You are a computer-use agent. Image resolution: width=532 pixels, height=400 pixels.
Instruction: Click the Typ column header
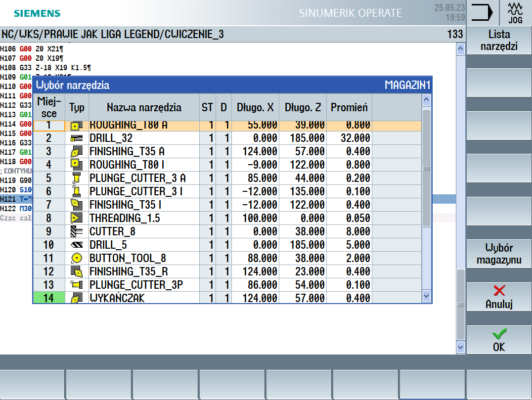click(x=77, y=107)
